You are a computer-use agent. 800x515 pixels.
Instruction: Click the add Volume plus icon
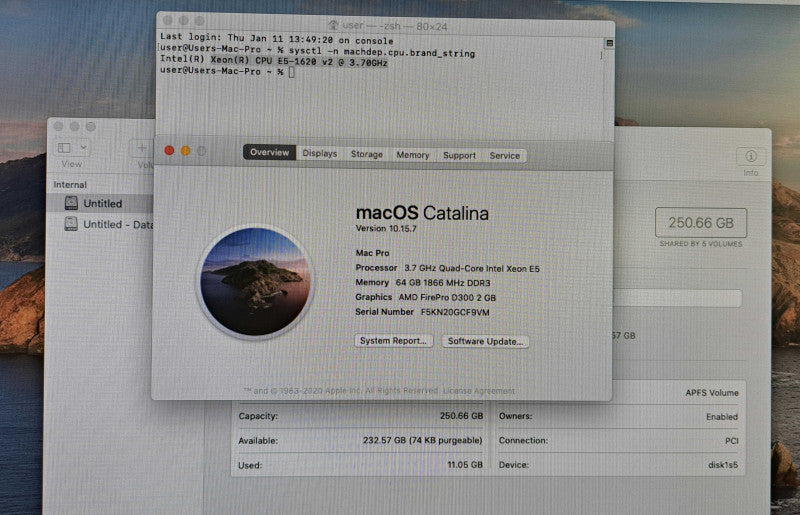[x=141, y=148]
